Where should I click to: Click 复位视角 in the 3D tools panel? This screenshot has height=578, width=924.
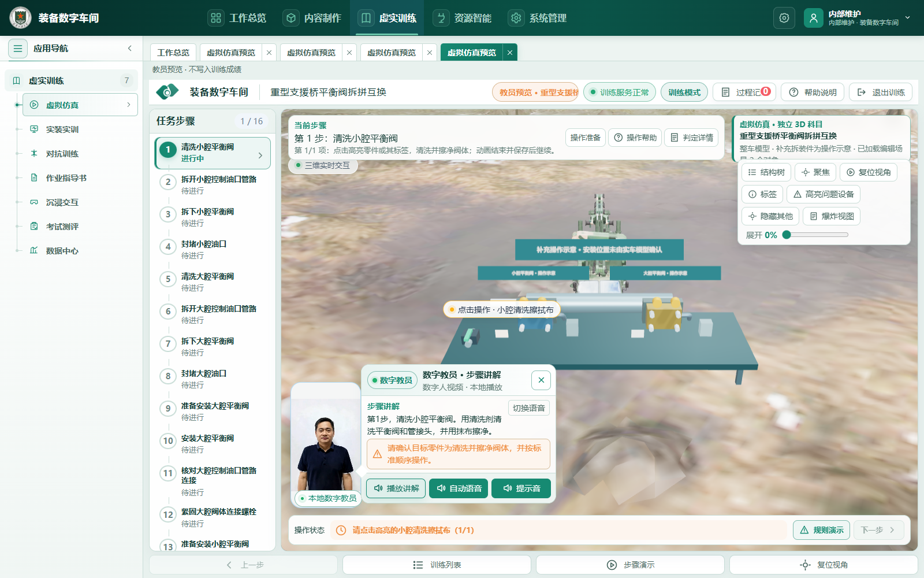tap(868, 172)
